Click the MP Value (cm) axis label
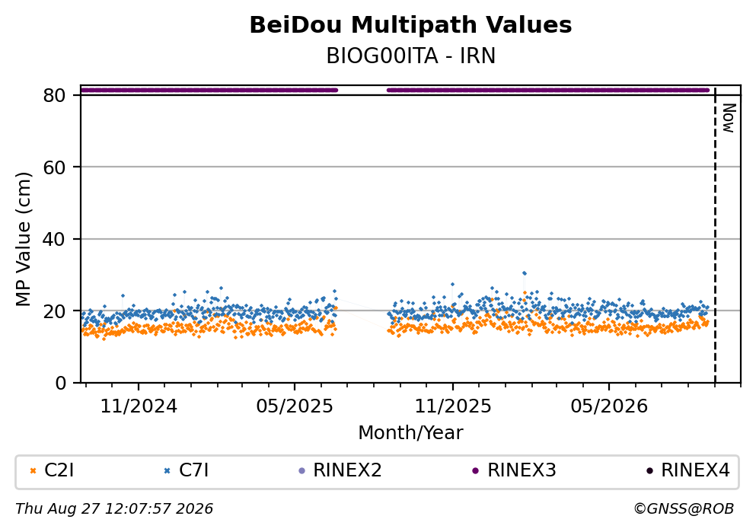Screen dimensions: 756x532 pyautogui.click(x=23, y=239)
